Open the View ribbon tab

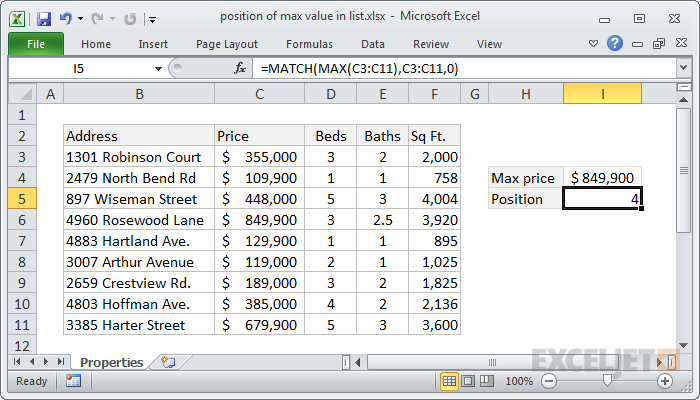pos(489,44)
